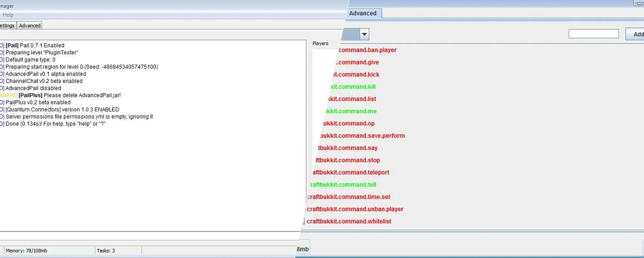Select the command.time.set permission
Screen dimensions: 644x258
click(x=349, y=197)
